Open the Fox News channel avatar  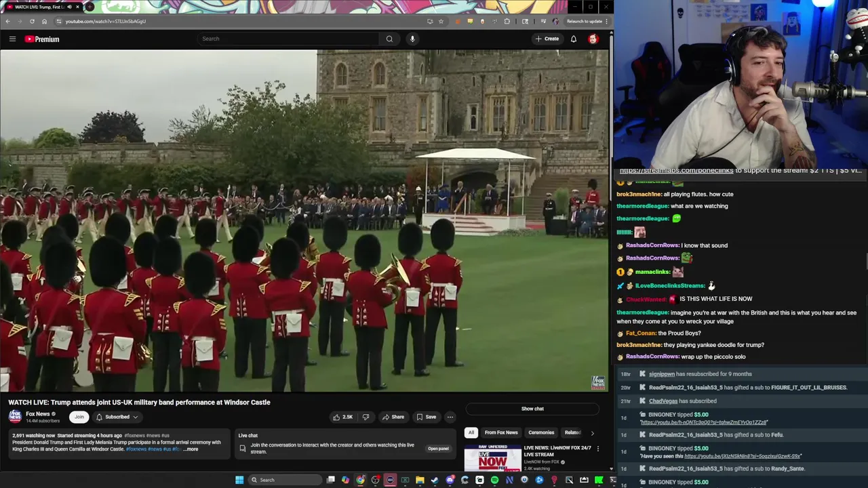pos(14,417)
